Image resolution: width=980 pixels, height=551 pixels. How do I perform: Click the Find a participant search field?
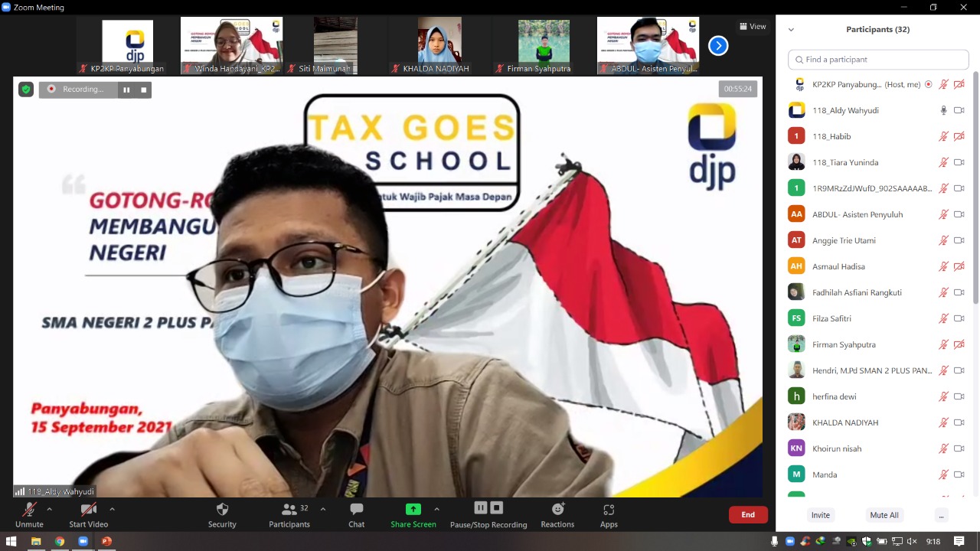point(878,60)
